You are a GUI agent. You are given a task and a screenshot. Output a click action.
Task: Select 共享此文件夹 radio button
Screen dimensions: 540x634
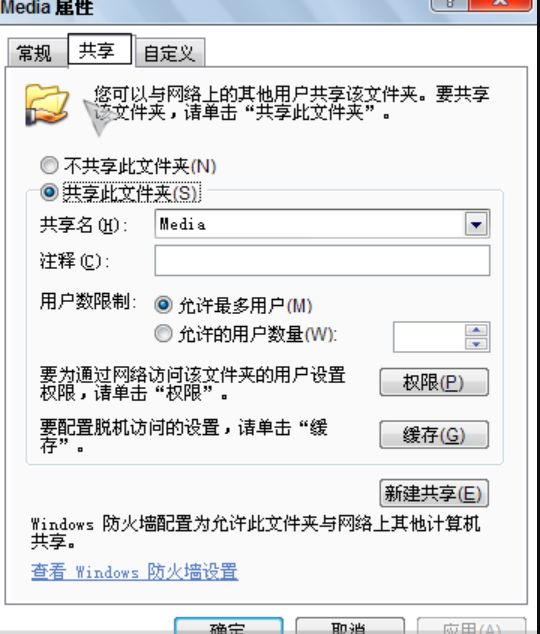pyautogui.click(x=49, y=192)
